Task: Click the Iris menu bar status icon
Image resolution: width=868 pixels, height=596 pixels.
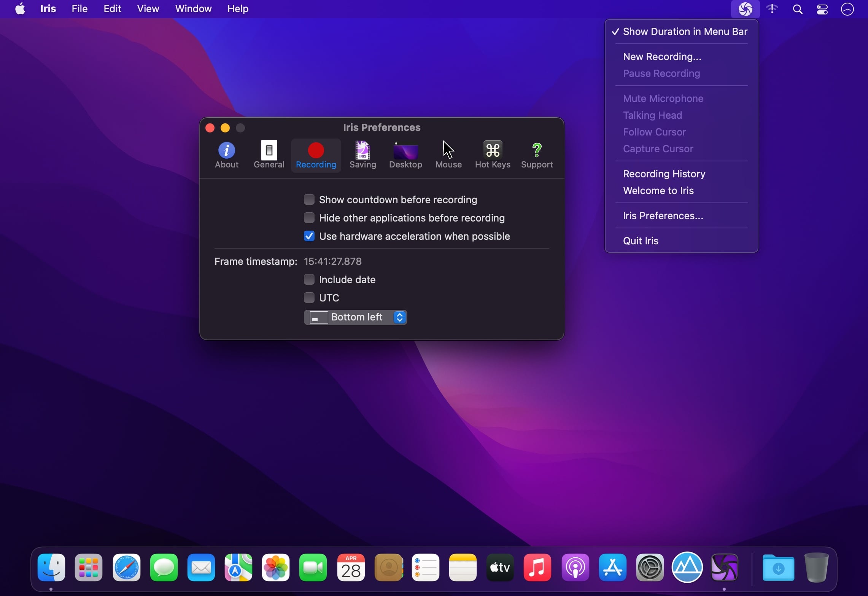Action: (x=745, y=9)
